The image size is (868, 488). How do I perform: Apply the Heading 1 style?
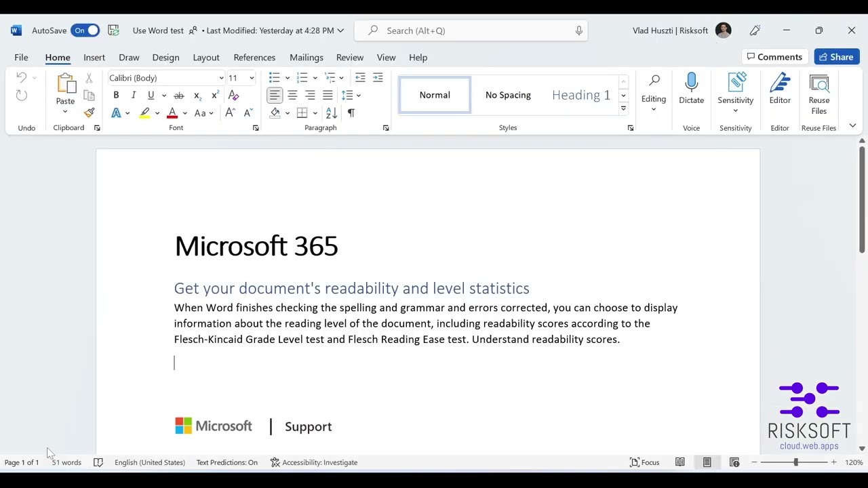pos(580,95)
